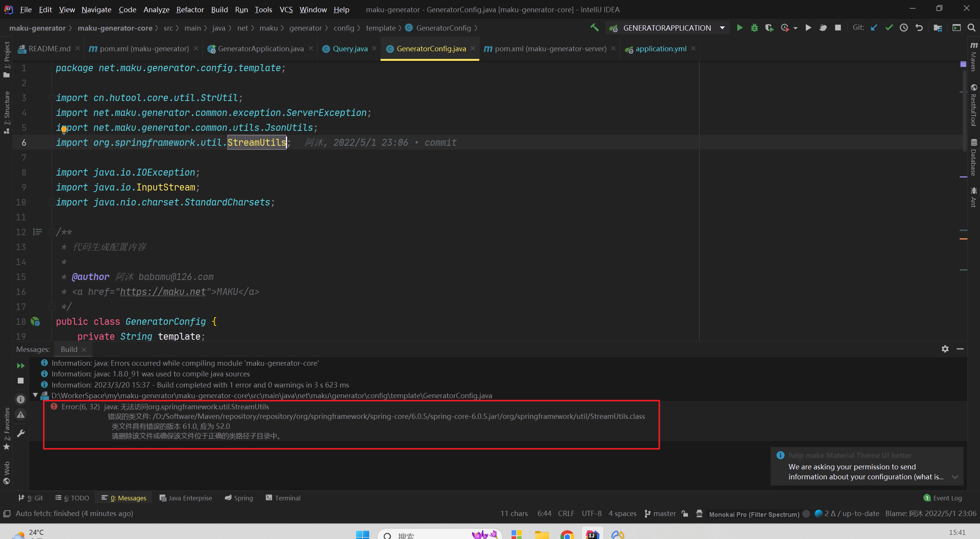Open Search Everywhere magnifier icon
Image resolution: width=980 pixels, height=539 pixels.
[x=972, y=28]
